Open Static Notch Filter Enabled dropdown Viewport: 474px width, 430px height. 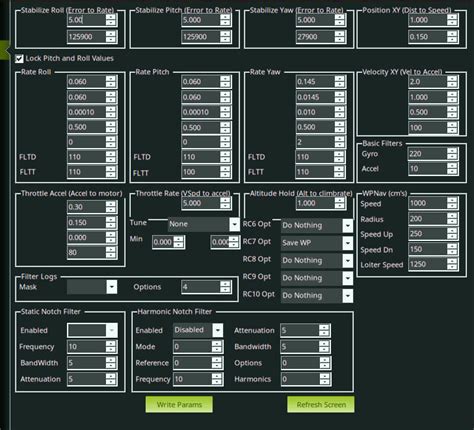(x=92, y=330)
